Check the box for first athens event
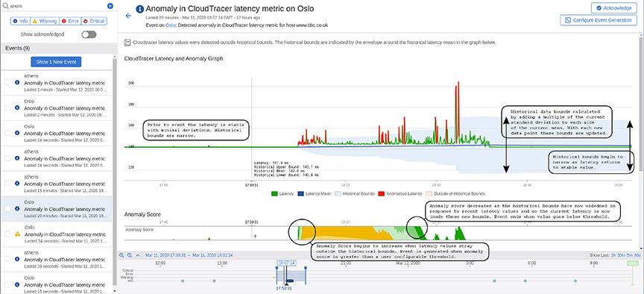This screenshot has height=294, width=644. pyautogui.click(x=7, y=83)
